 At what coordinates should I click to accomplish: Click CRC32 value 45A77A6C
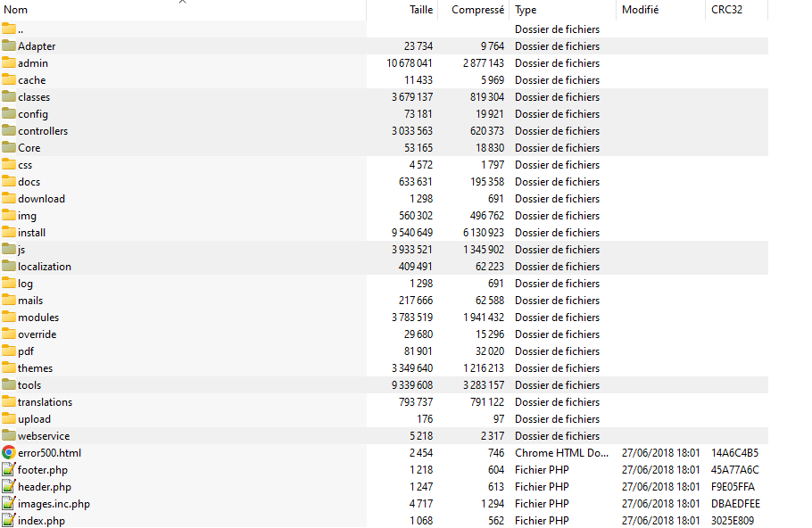click(735, 470)
